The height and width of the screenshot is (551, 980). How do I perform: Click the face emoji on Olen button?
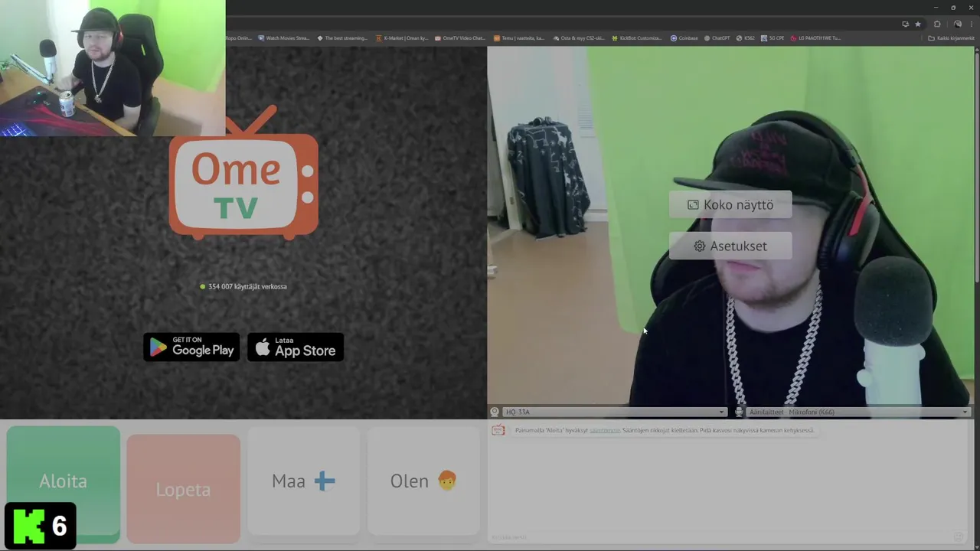point(447,481)
